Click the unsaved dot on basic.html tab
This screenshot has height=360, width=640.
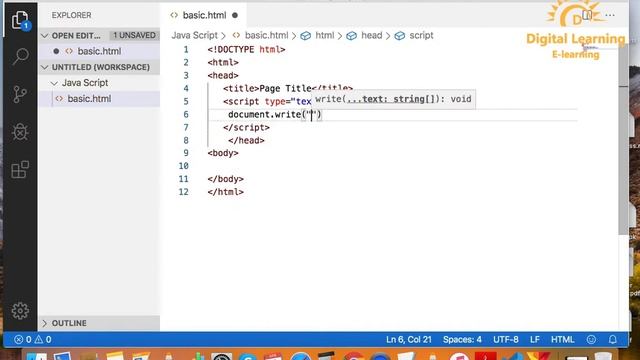pyautogui.click(x=235, y=15)
